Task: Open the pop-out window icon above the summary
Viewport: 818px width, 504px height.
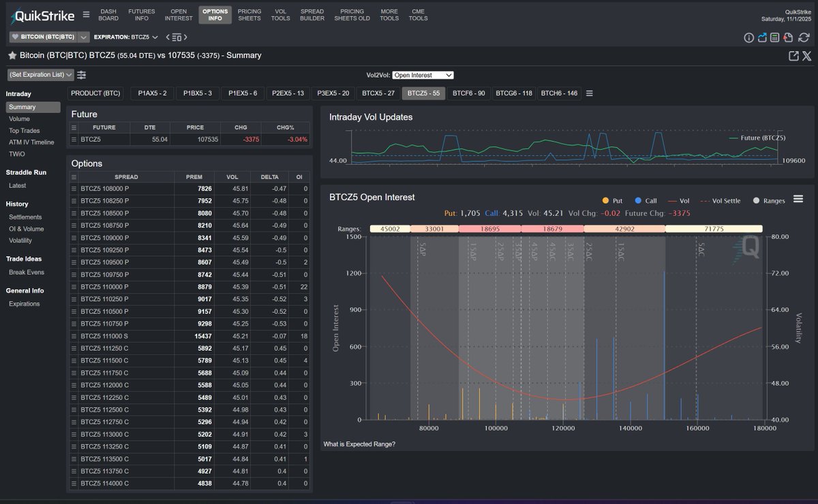Action: pyautogui.click(x=793, y=56)
